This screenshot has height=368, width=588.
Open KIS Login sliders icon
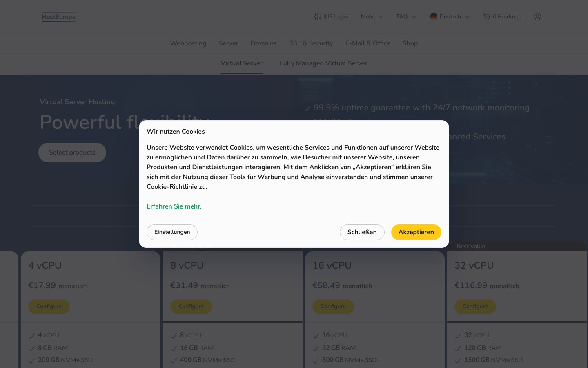(x=317, y=17)
